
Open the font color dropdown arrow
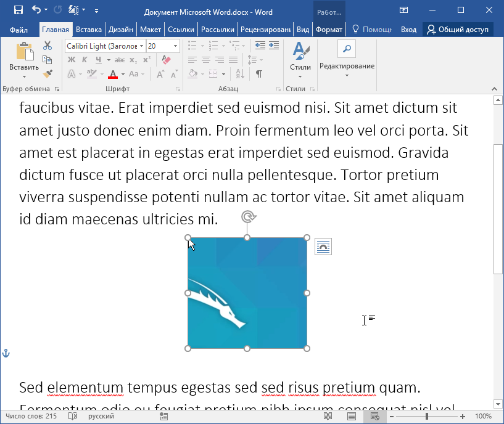tap(123, 75)
